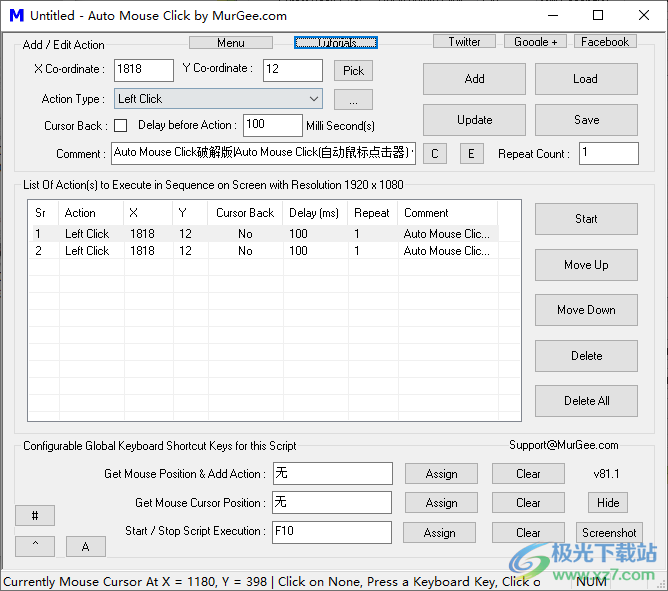Screen dimensions: 668x591
Task: Click the ellipsis button beside Action Type
Action: point(353,100)
